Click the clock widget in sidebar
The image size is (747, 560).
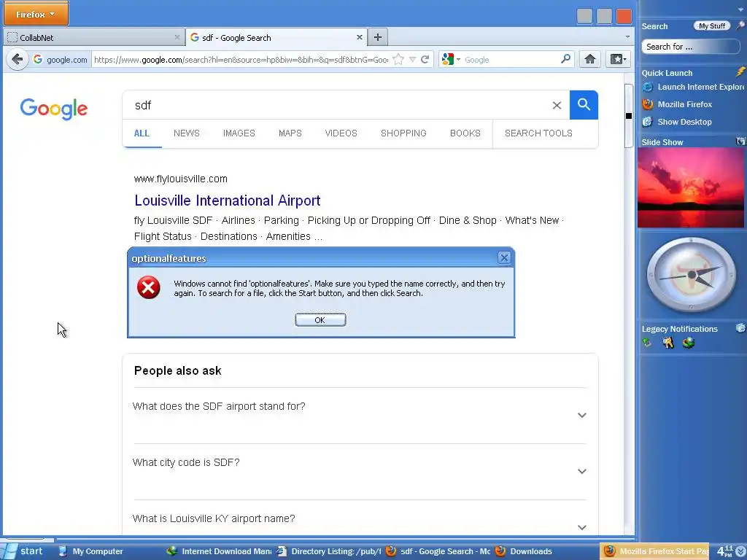pos(691,275)
